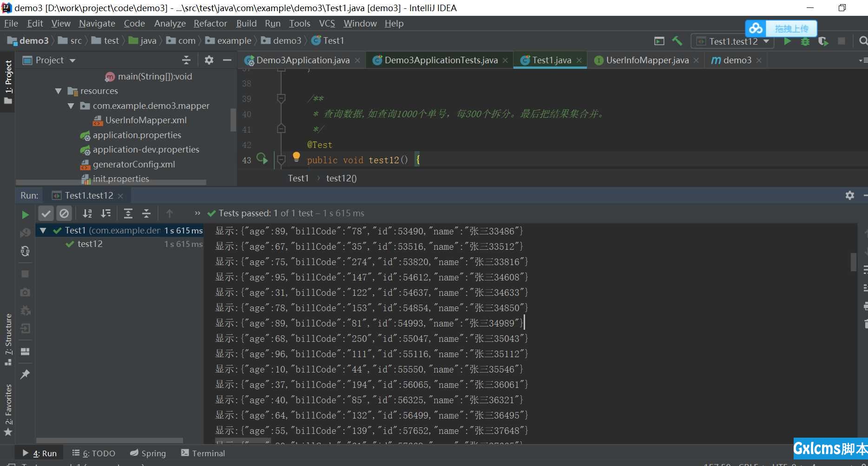This screenshot has height=466, width=868.
Task: Toggle auto-test icon in Run sidebar
Action: [25, 251]
